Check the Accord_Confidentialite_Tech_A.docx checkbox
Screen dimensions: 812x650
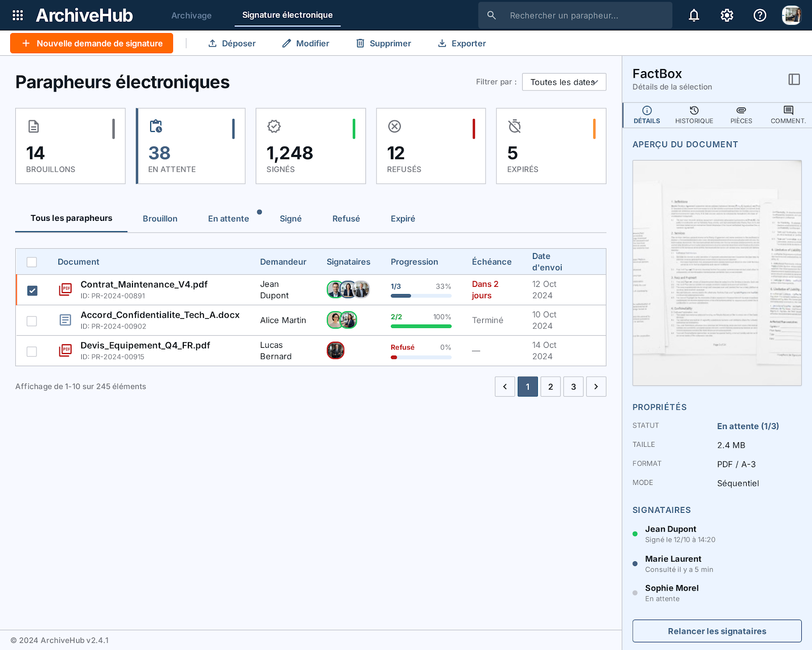pos(32,321)
